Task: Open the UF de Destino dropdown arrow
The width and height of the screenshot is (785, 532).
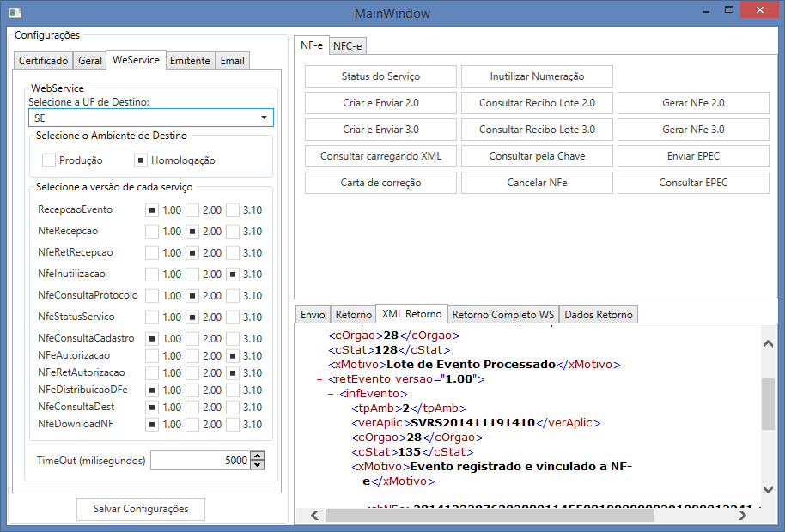Action: coord(264,118)
